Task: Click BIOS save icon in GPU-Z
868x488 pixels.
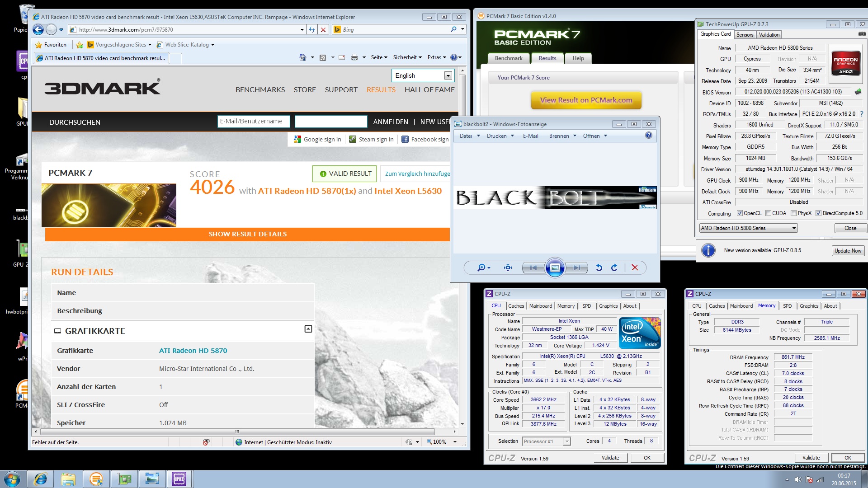Action: [x=858, y=92]
